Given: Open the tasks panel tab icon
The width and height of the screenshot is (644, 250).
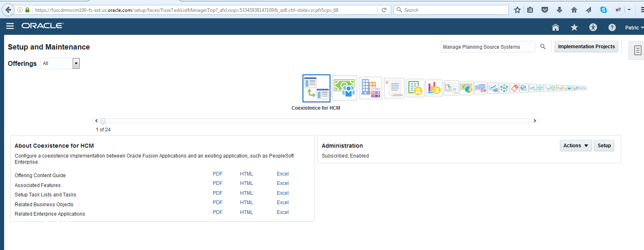Looking at the screenshot, I should (x=637, y=50).
